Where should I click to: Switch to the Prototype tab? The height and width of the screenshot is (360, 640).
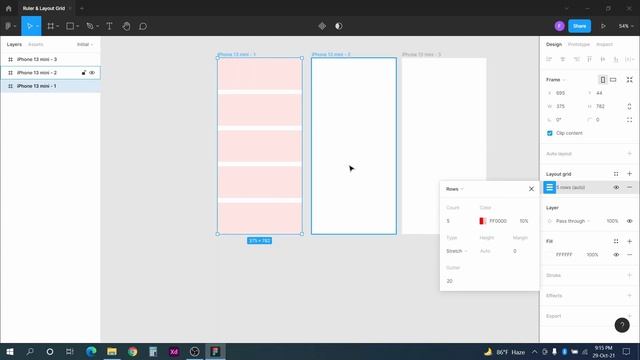tap(579, 44)
